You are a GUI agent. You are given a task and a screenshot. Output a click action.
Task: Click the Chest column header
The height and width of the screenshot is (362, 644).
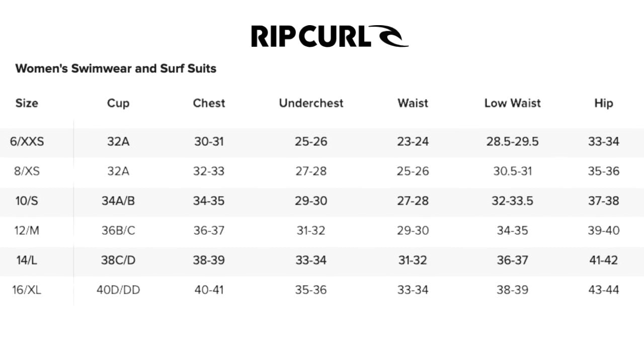pos(209,103)
